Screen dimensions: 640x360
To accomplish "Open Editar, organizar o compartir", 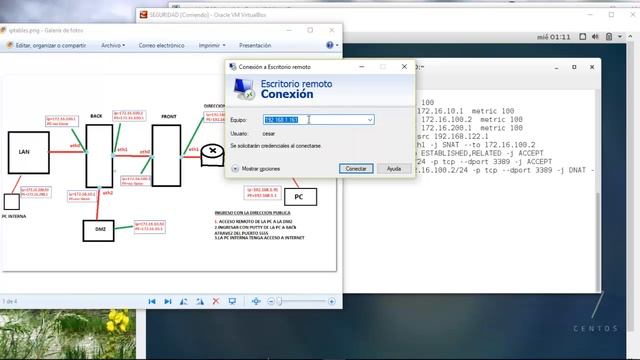I will (51, 45).
